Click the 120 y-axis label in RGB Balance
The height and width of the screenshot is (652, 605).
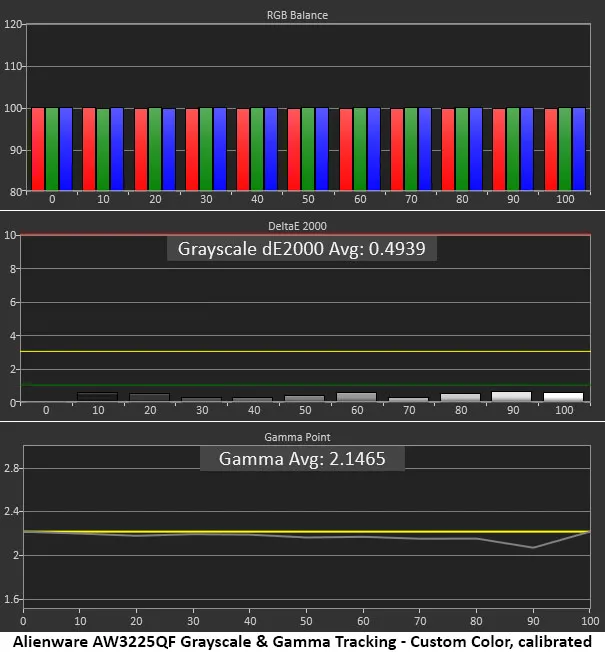coord(12,24)
